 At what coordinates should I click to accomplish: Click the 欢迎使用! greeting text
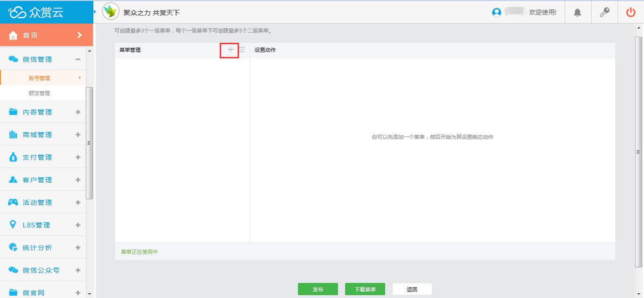tap(543, 13)
